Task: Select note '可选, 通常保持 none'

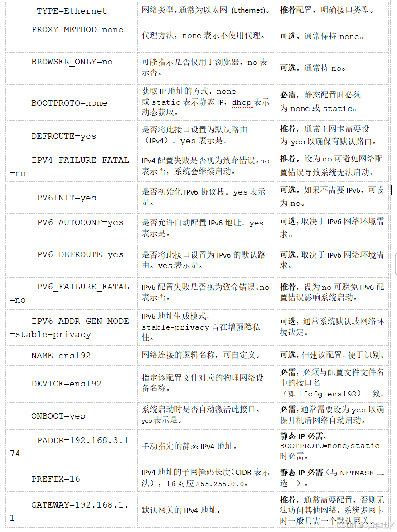Action: [x=322, y=36]
